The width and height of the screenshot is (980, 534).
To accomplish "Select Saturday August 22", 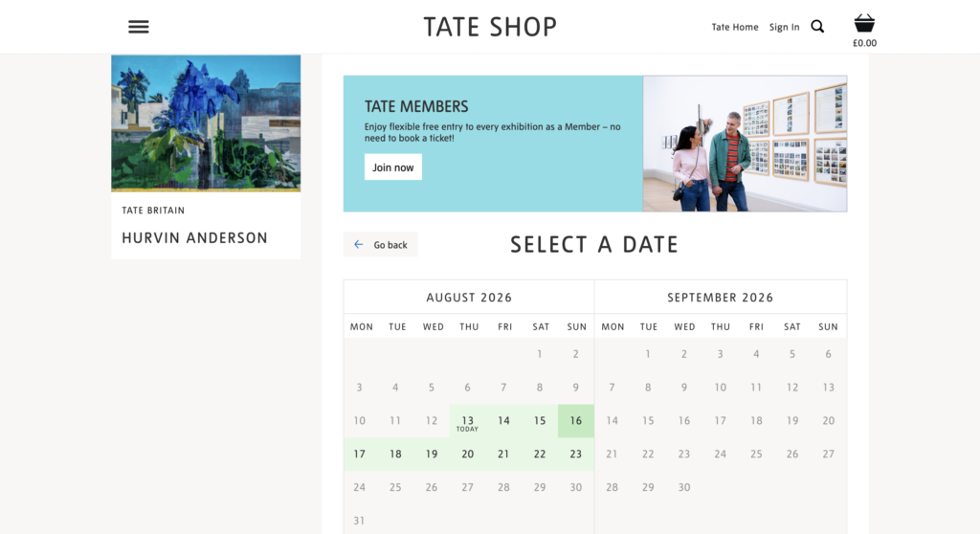I will click(x=540, y=454).
